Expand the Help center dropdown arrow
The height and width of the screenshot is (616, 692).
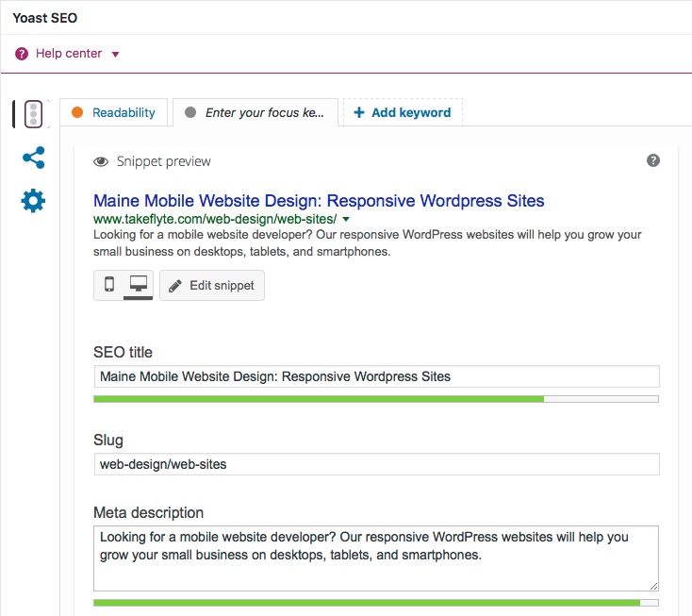[116, 55]
